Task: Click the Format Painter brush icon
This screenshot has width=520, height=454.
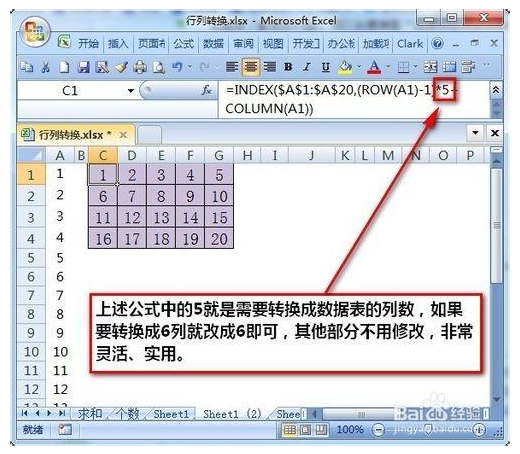Action: pyautogui.click(x=121, y=67)
